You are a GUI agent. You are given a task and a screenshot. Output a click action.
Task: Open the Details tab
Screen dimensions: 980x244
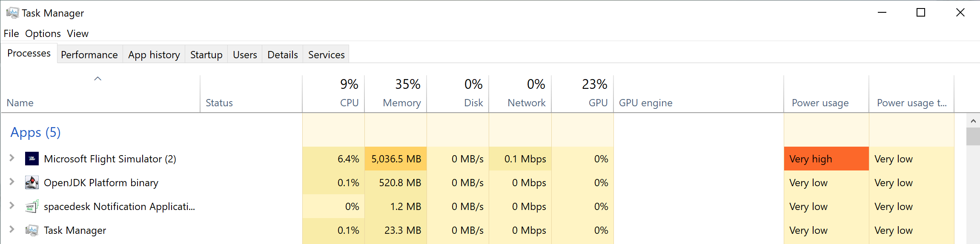[282, 55]
